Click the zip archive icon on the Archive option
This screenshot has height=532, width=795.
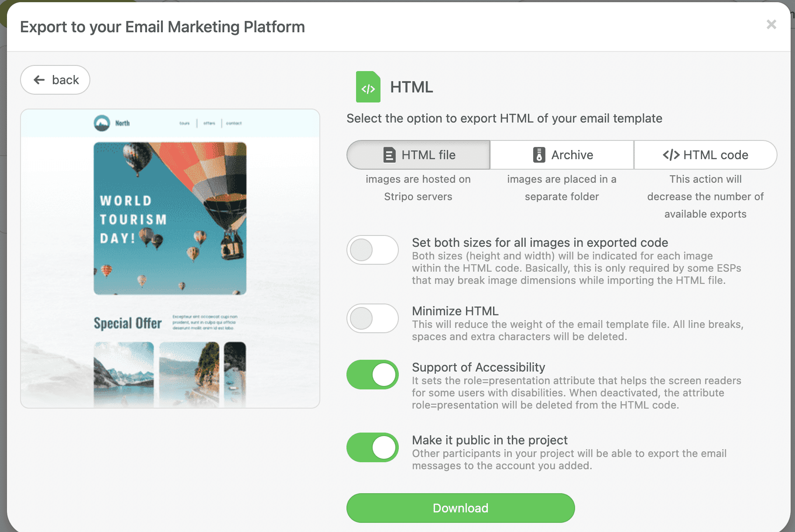pyautogui.click(x=539, y=155)
